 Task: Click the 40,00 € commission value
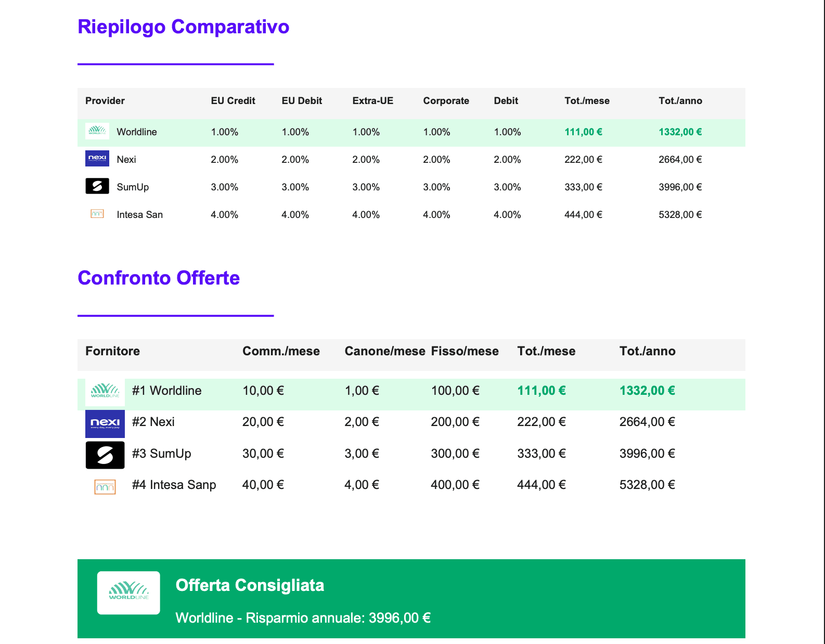coord(263,485)
